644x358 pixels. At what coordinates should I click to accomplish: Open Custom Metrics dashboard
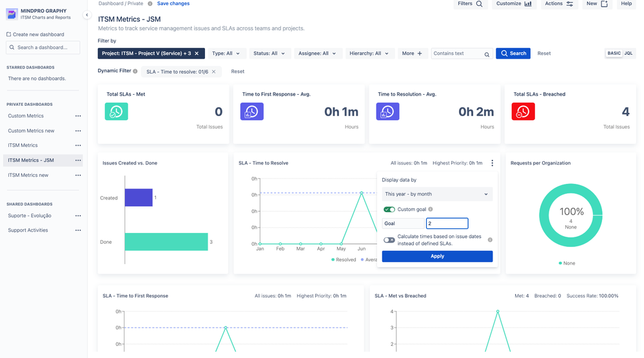pyautogui.click(x=26, y=116)
